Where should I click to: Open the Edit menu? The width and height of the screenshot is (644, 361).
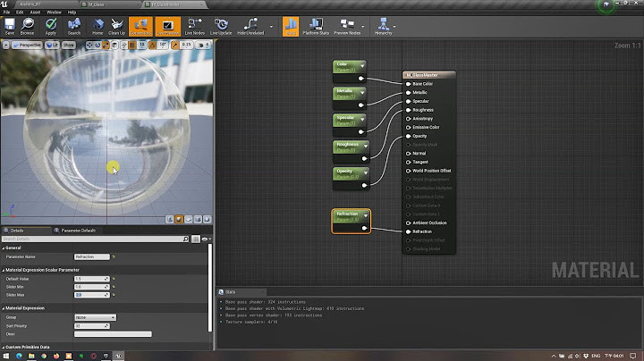tap(20, 13)
